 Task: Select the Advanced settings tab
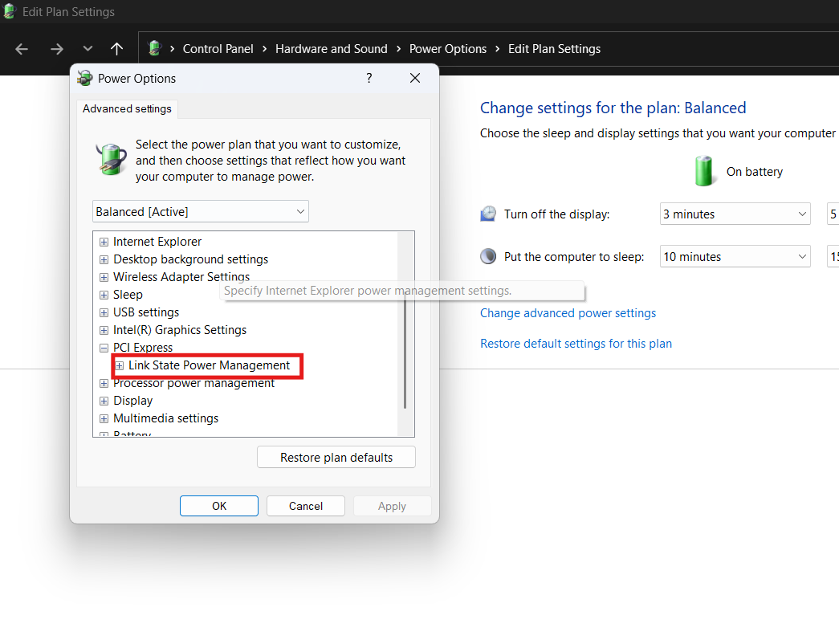pyautogui.click(x=127, y=108)
